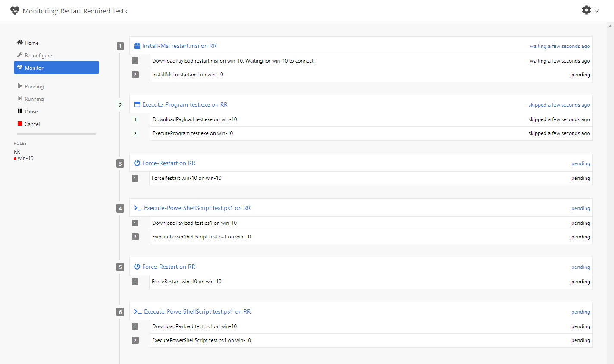Click the step-forward Running icon
Screen dimensions: 614x364
[20, 98]
